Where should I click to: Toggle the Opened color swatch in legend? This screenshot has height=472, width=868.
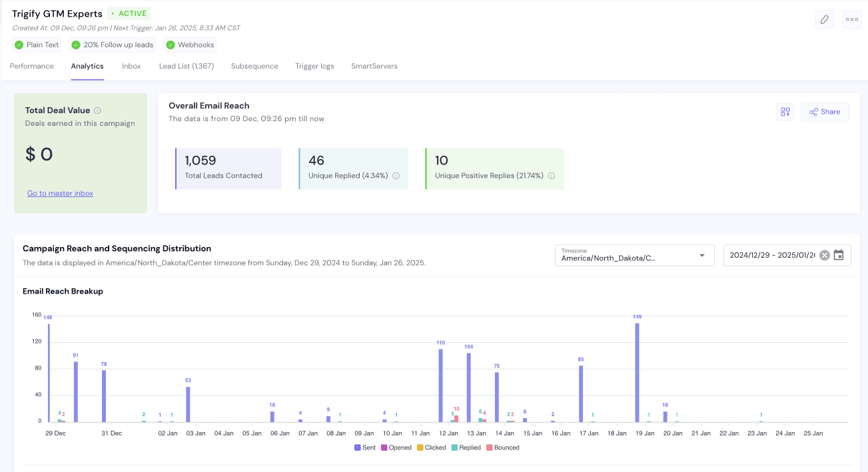pyautogui.click(x=384, y=447)
